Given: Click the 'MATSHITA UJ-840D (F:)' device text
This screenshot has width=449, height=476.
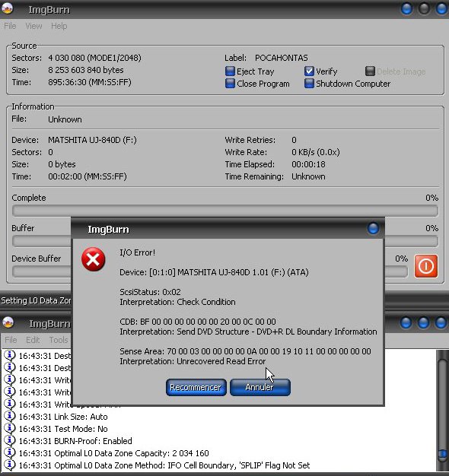Looking at the screenshot, I should point(92,140).
